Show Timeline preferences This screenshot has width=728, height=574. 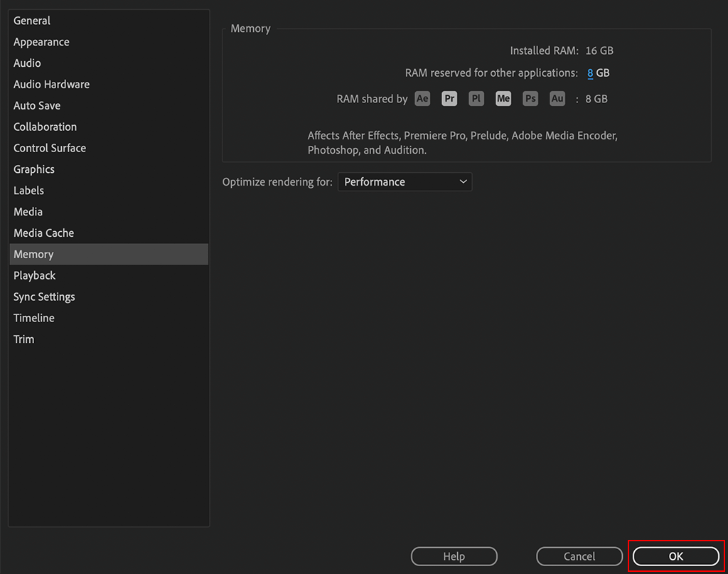109,318
